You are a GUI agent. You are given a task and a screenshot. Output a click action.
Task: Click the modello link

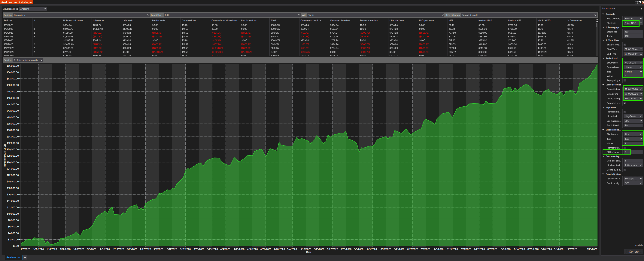coord(639,245)
